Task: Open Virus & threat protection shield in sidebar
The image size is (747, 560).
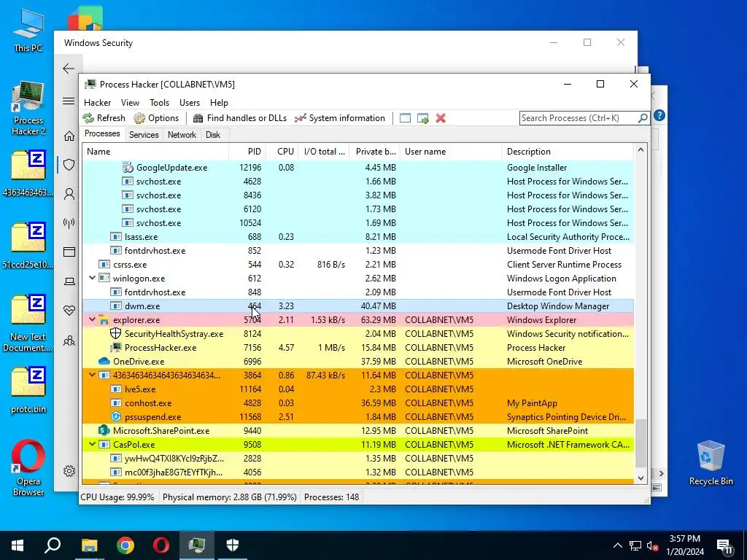Action: pyautogui.click(x=69, y=165)
